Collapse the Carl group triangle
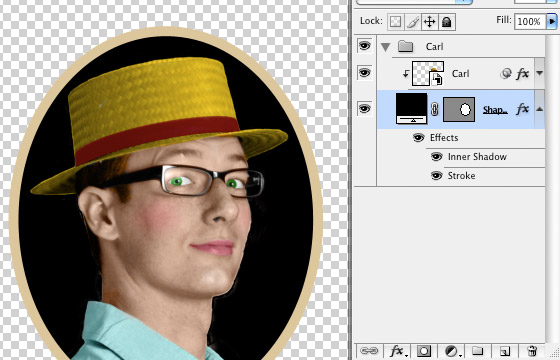 (385, 47)
